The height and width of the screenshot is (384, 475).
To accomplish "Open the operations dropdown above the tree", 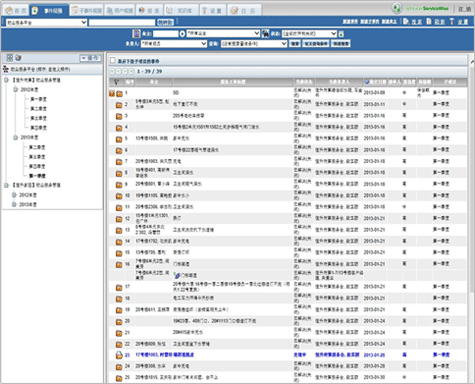I will pyautogui.click(x=91, y=58).
